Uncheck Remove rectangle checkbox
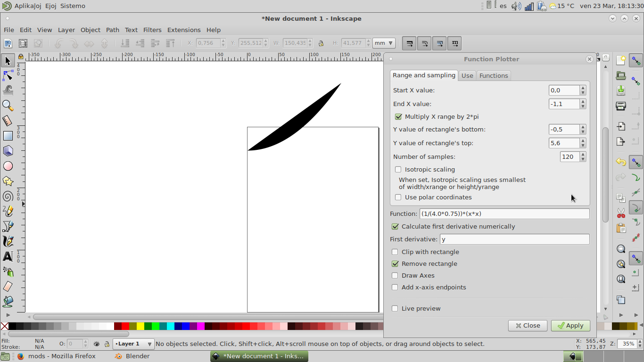This screenshot has width=644, height=362. 395,263
